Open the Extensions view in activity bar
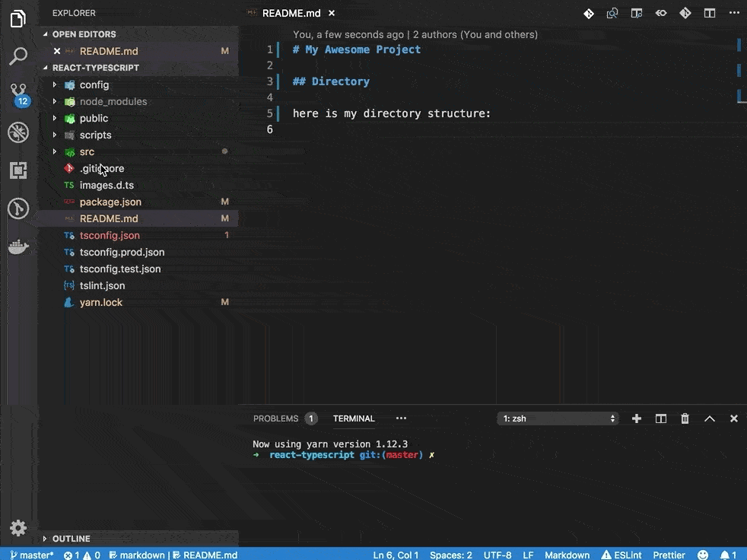 (18, 170)
